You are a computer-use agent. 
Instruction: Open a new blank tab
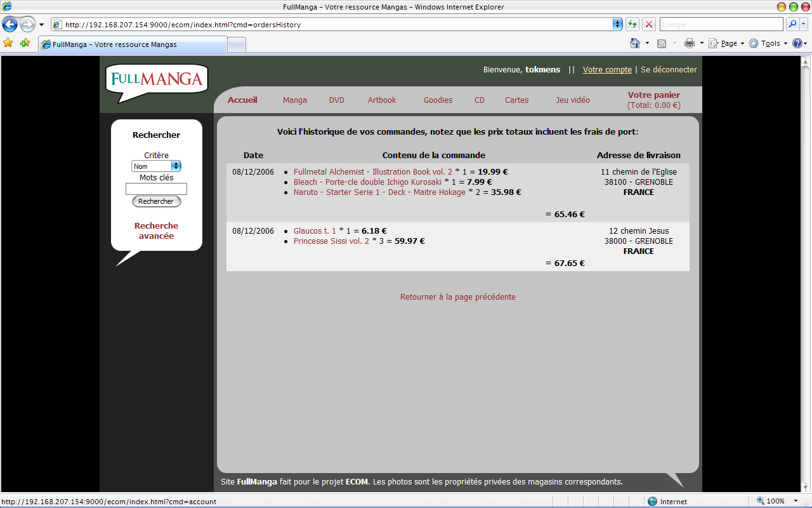(x=236, y=44)
